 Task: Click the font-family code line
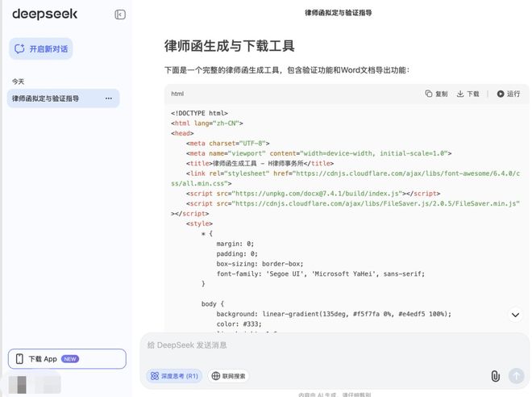click(x=321, y=274)
